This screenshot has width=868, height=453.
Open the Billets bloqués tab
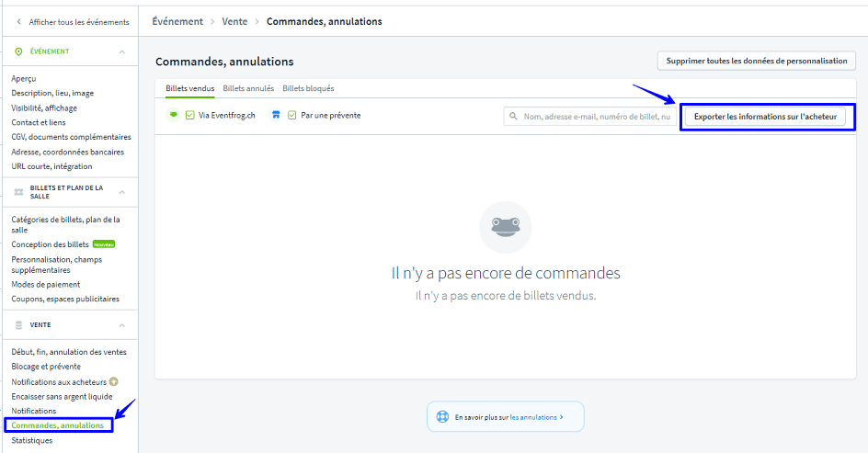(x=308, y=88)
